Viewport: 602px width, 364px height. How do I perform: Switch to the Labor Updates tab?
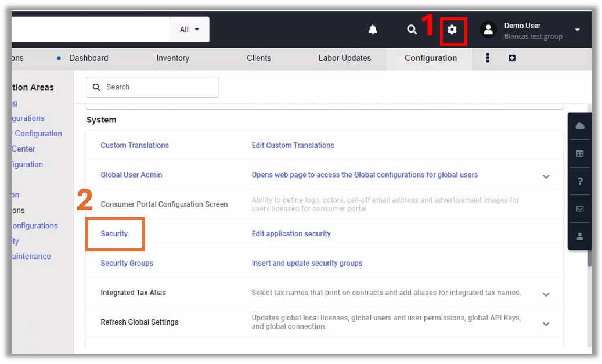344,58
